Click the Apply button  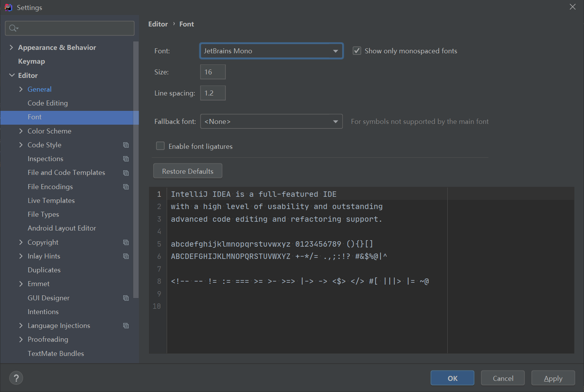[x=553, y=378]
